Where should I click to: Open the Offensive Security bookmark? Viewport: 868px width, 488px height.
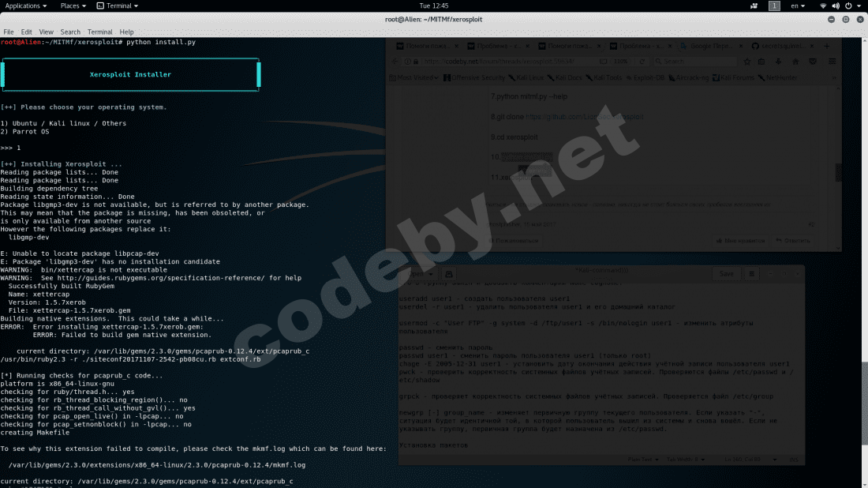(x=474, y=77)
